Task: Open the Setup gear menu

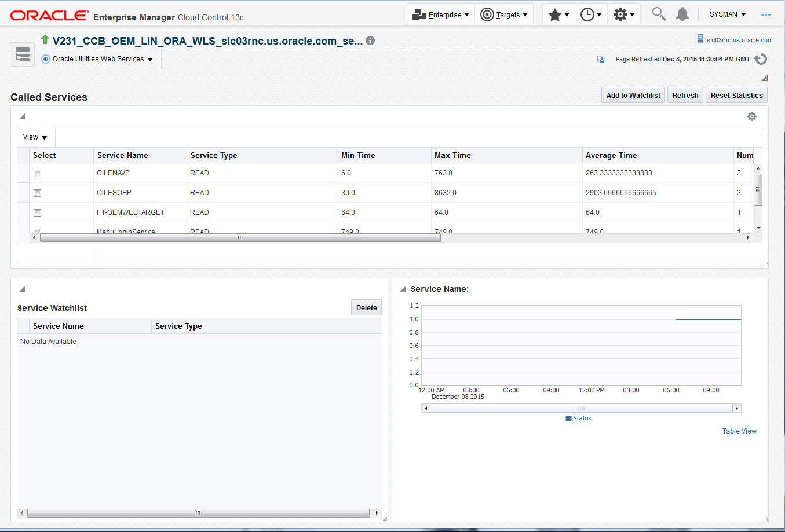Action: 624,14
